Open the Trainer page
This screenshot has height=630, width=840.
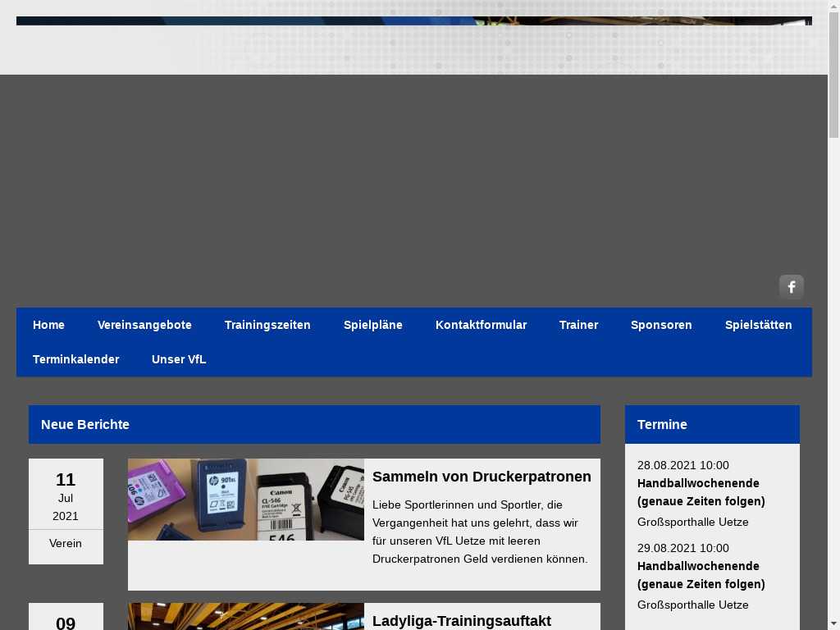(x=578, y=325)
